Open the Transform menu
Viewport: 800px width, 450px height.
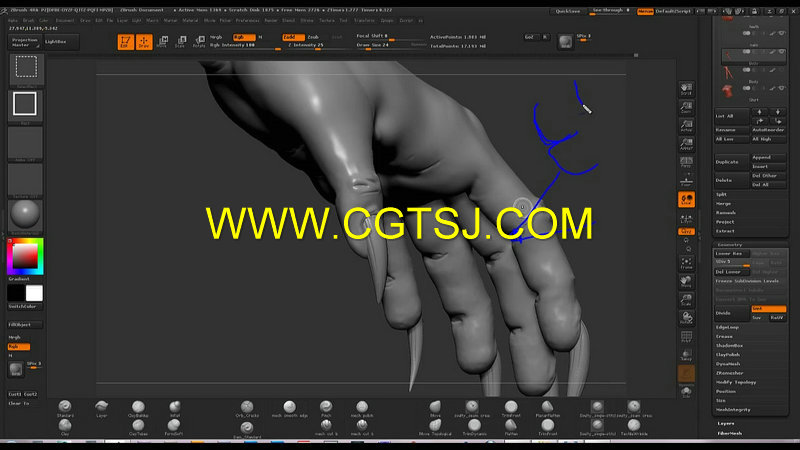point(364,21)
